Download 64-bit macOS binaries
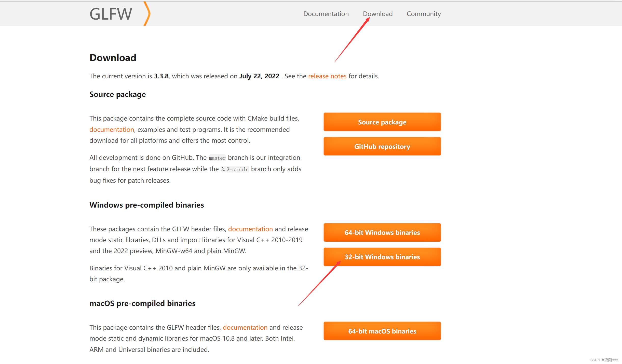 [x=382, y=331]
